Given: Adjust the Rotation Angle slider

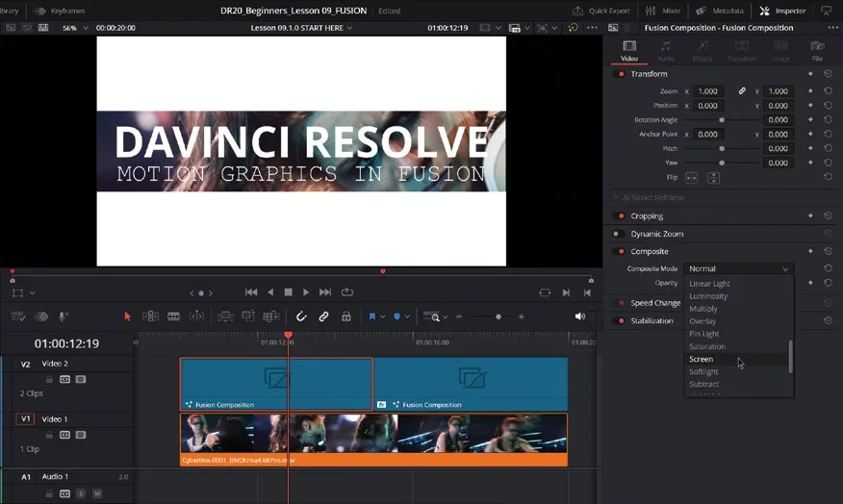Looking at the screenshot, I should [x=722, y=120].
